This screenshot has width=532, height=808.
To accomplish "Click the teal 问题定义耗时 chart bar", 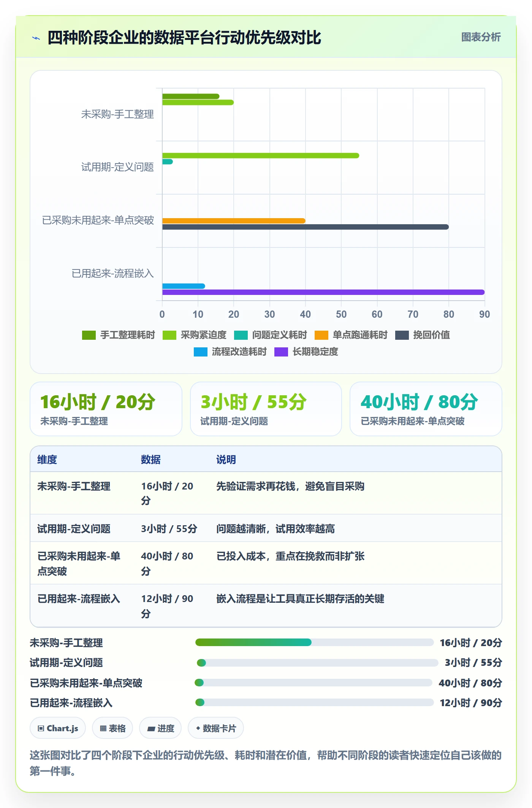I will (168, 162).
